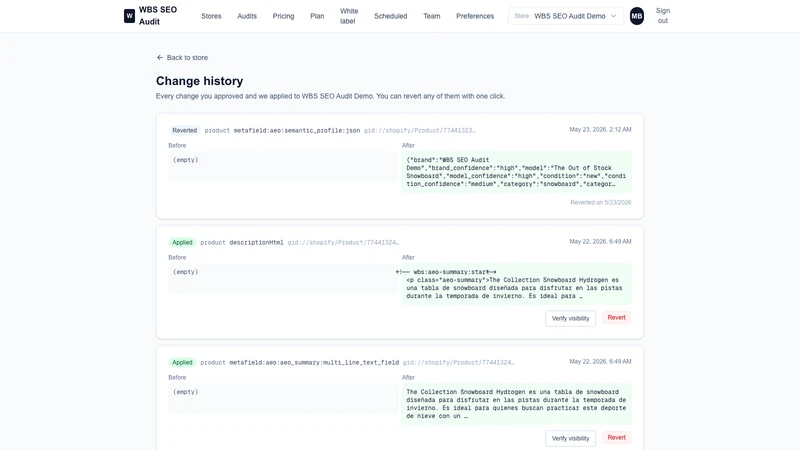Select the metafield:aeo:semantic_profile:json text
The width and height of the screenshot is (800, 450).
tap(297, 131)
